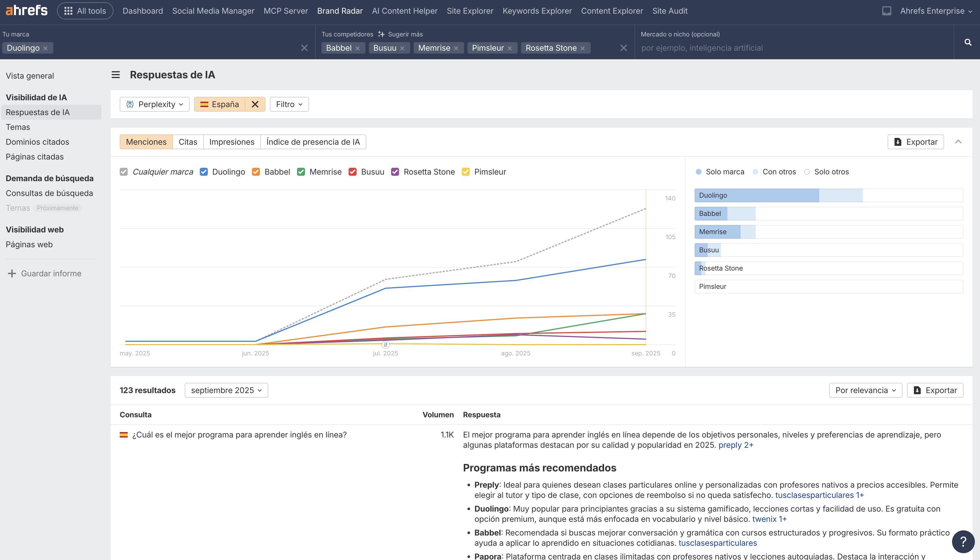Uncheck the Duolingo checkbox in chart legend
980x560 pixels.
(204, 172)
